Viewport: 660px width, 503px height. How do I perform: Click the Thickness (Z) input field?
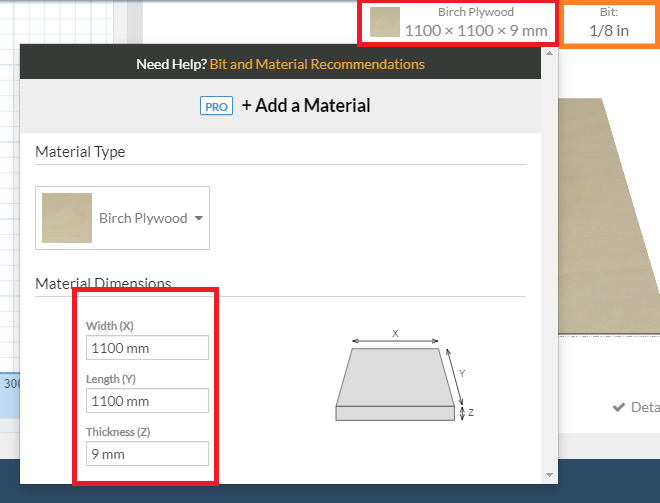click(147, 454)
